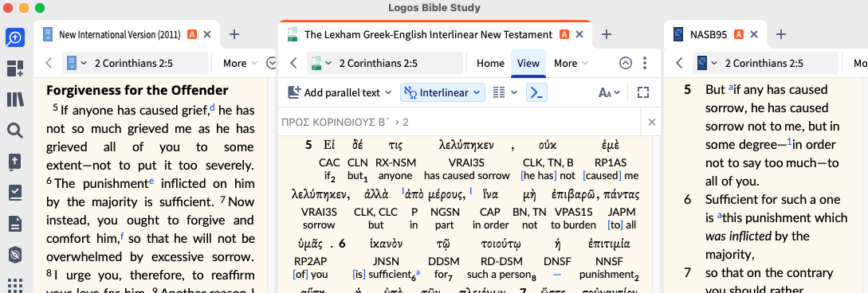This screenshot has width=868, height=293.
Task: Open the checklist Reading Plans icon in sidebar
Action: click(15, 193)
